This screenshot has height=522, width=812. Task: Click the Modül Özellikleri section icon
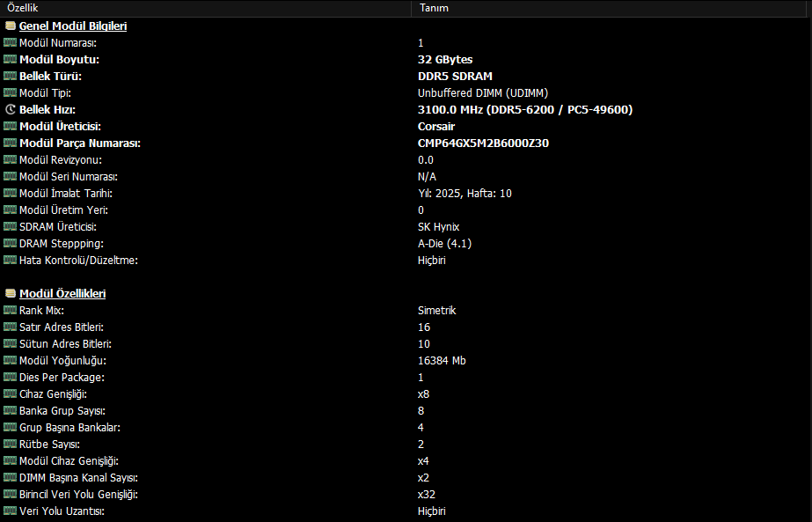point(11,293)
